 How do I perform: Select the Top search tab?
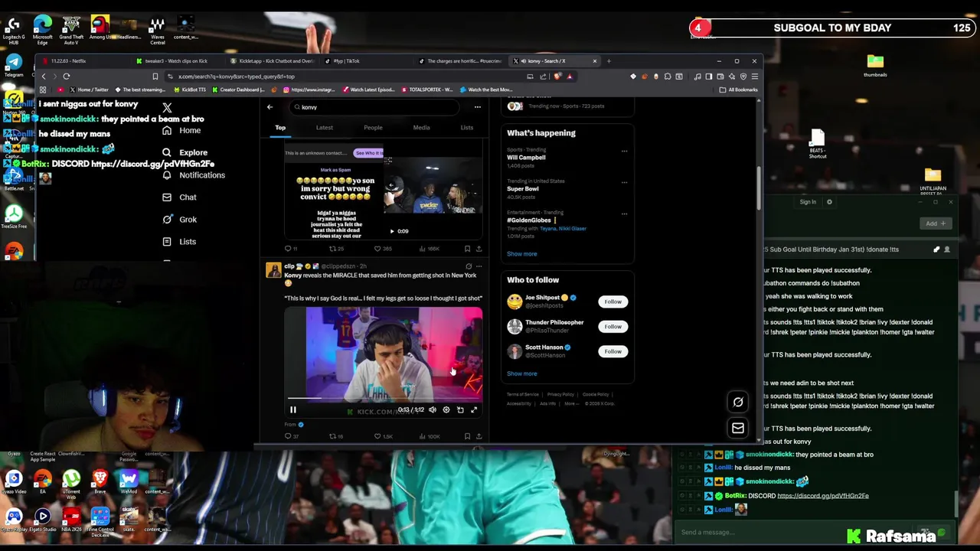point(280,128)
